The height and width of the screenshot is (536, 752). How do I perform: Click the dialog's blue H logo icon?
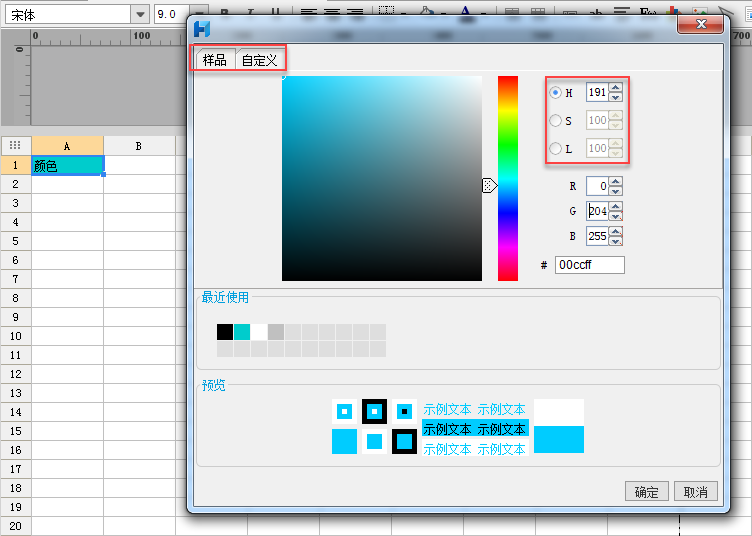202,29
